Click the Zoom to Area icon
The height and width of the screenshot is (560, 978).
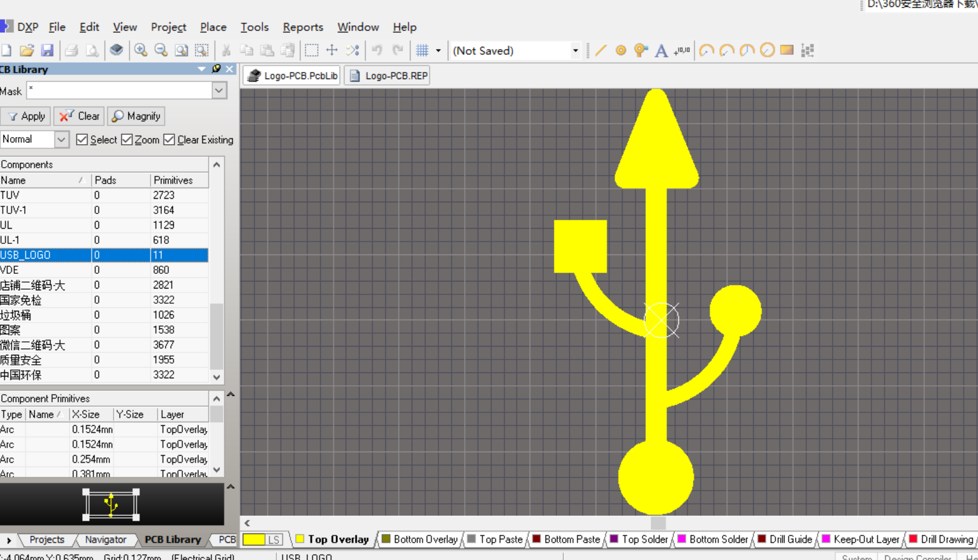click(202, 50)
